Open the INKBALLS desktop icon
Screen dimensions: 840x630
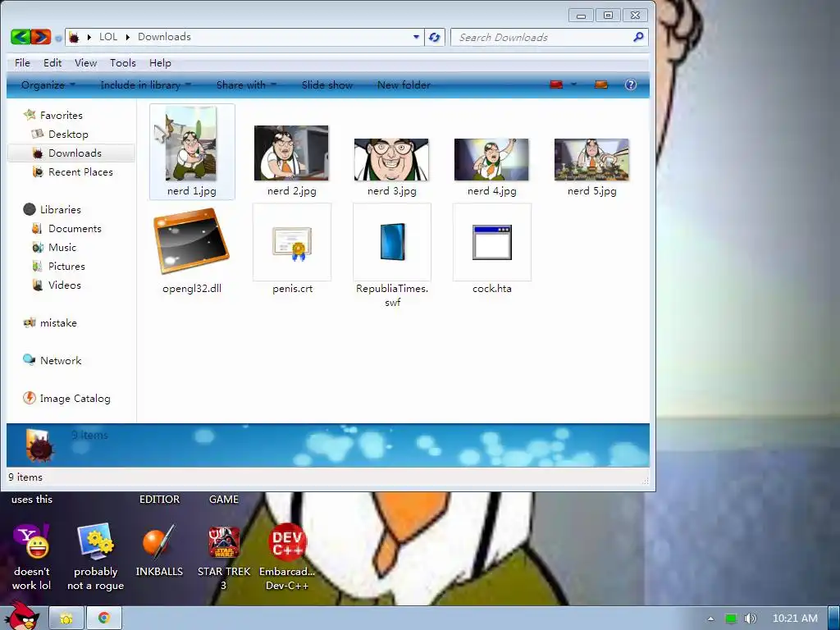pyautogui.click(x=159, y=541)
